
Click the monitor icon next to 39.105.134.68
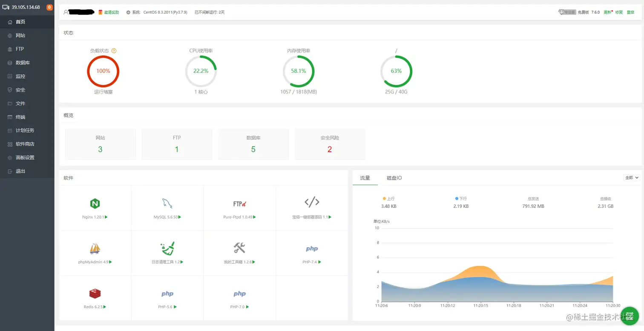[x=6, y=7]
